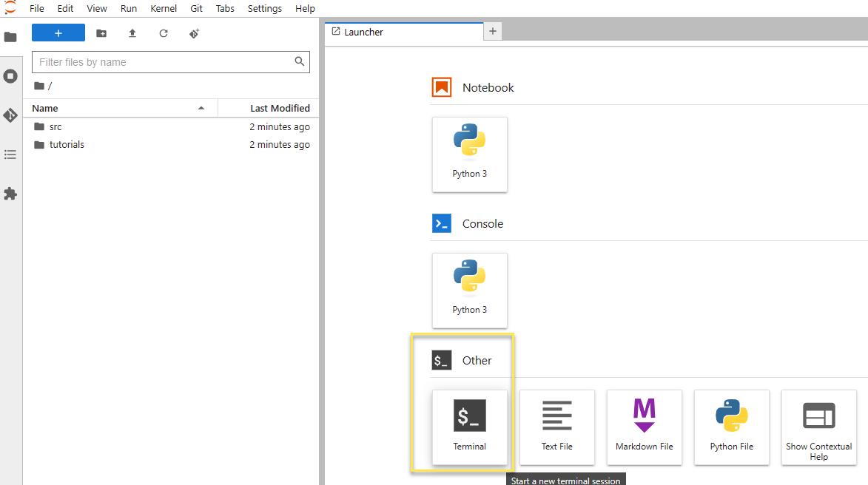Open a Python 3 console

pyautogui.click(x=469, y=290)
